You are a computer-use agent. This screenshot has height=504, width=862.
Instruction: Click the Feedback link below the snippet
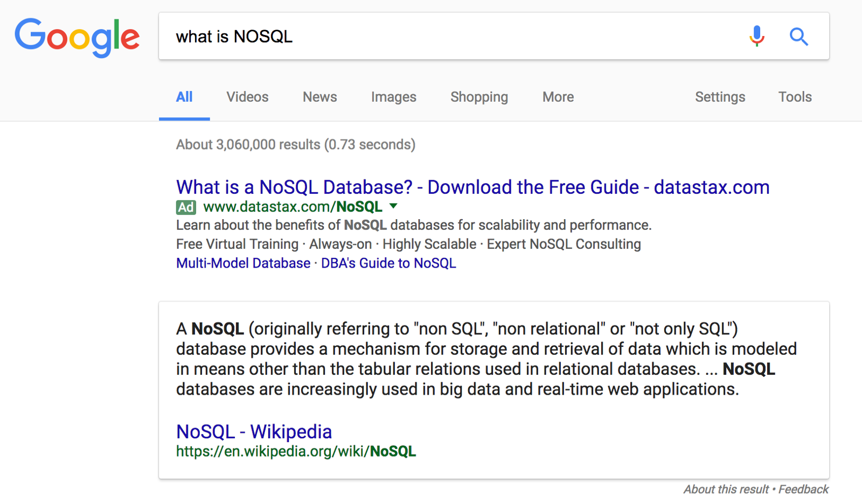[803, 489]
